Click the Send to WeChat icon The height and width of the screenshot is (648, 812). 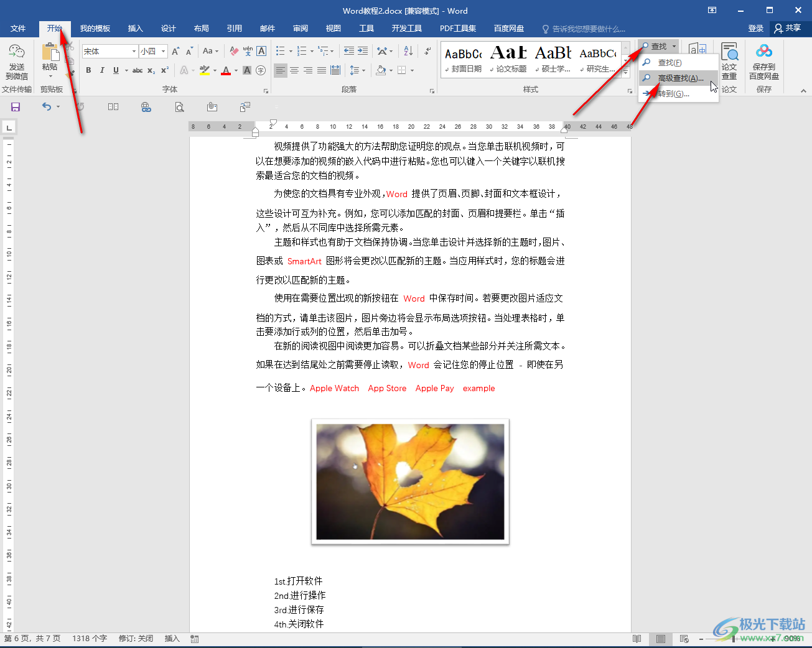pos(17,61)
